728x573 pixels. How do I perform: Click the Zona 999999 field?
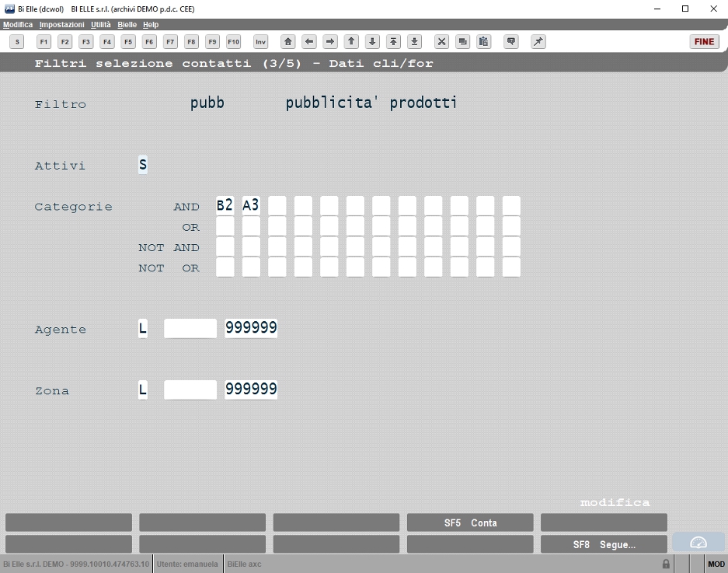click(x=251, y=390)
